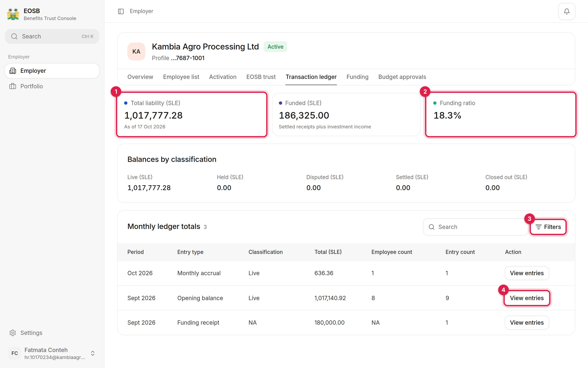Click the Funding ratio 18.3% value
This screenshot has height=368, width=588.
(447, 115)
